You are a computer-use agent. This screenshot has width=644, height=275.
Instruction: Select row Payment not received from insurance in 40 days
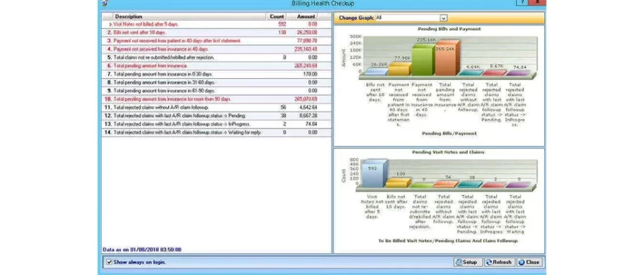(216, 49)
